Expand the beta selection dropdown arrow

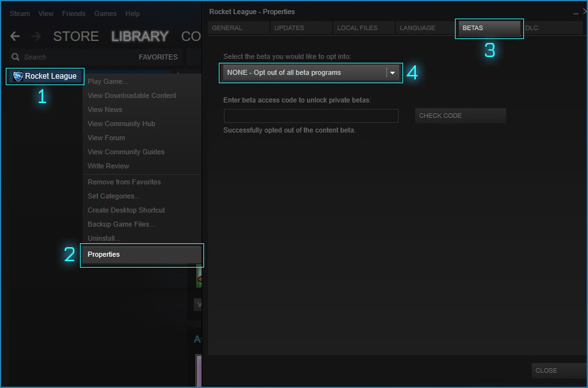[x=392, y=73]
